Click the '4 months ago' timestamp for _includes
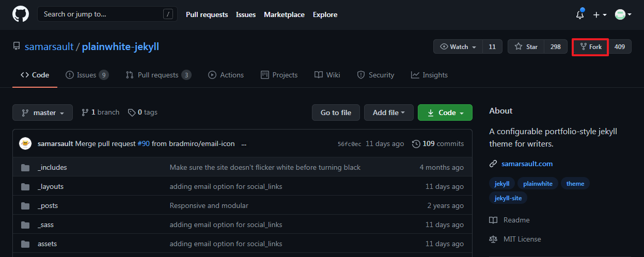 point(442,168)
